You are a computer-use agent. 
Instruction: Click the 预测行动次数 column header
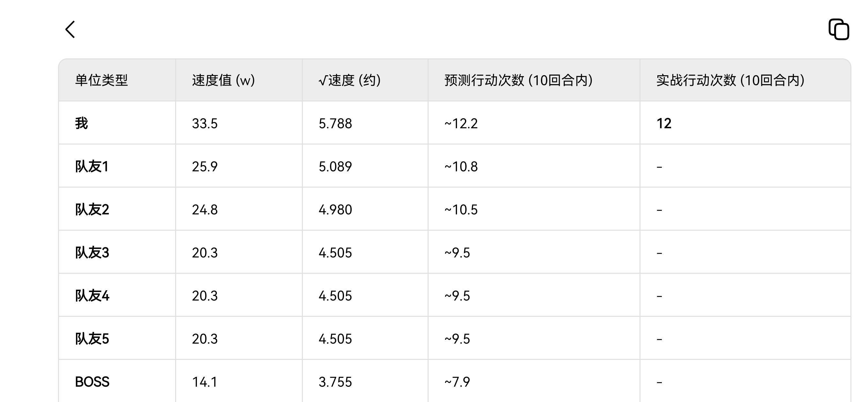519,80
